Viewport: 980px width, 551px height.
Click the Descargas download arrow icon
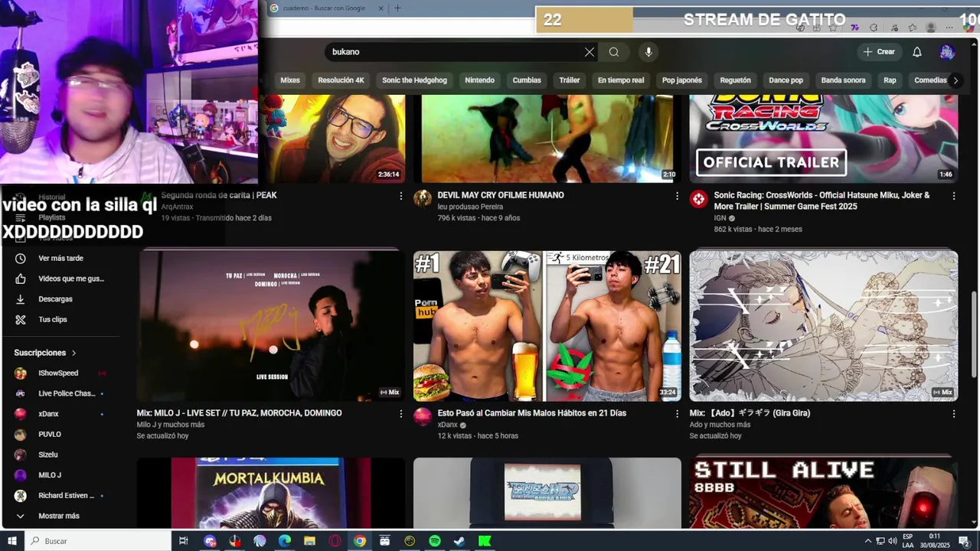21,299
